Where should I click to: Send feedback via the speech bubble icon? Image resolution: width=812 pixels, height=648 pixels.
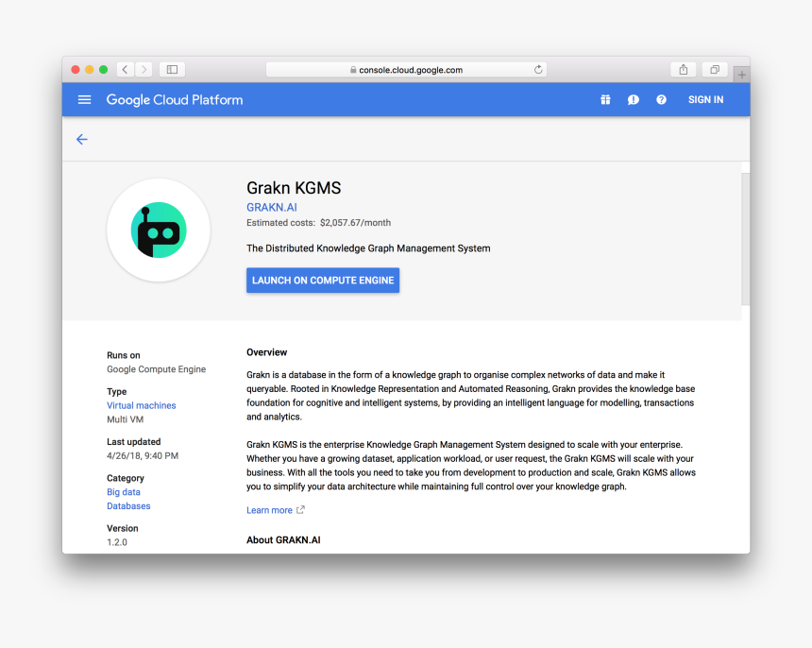634,99
